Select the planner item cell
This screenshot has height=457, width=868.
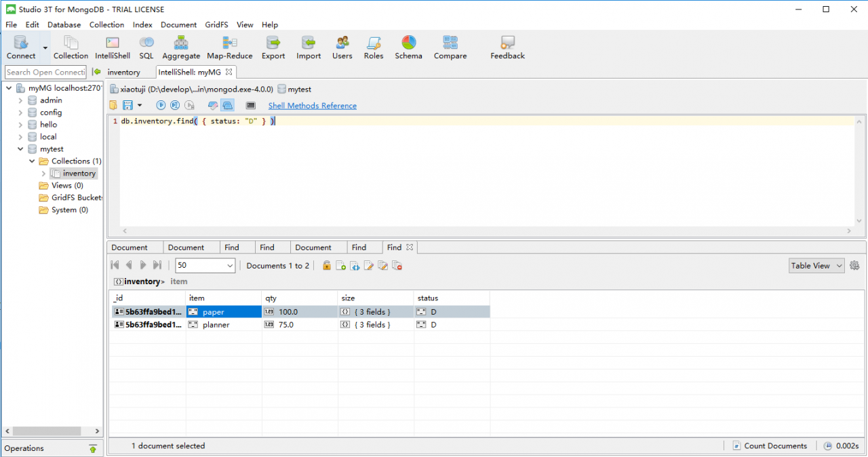click(x=224, y=325)
